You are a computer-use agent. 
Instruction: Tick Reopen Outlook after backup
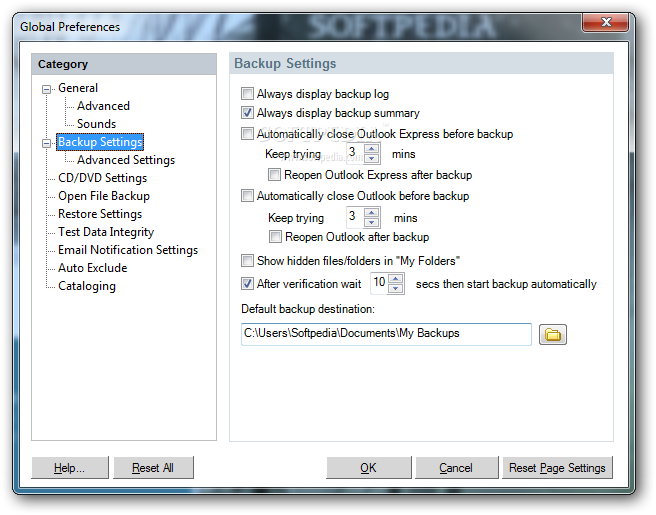(275, 237)
